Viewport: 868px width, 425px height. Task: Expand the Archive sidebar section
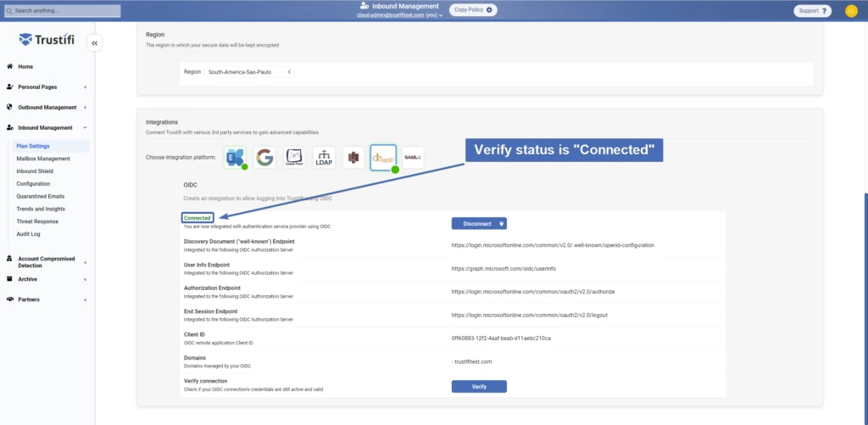[x=47, y=279]
